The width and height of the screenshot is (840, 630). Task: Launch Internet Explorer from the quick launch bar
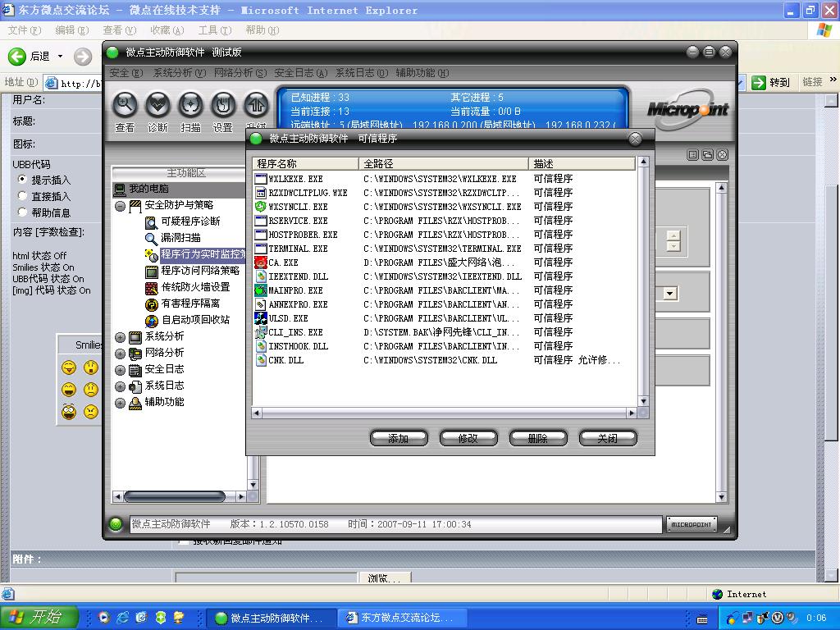(123, 617)
